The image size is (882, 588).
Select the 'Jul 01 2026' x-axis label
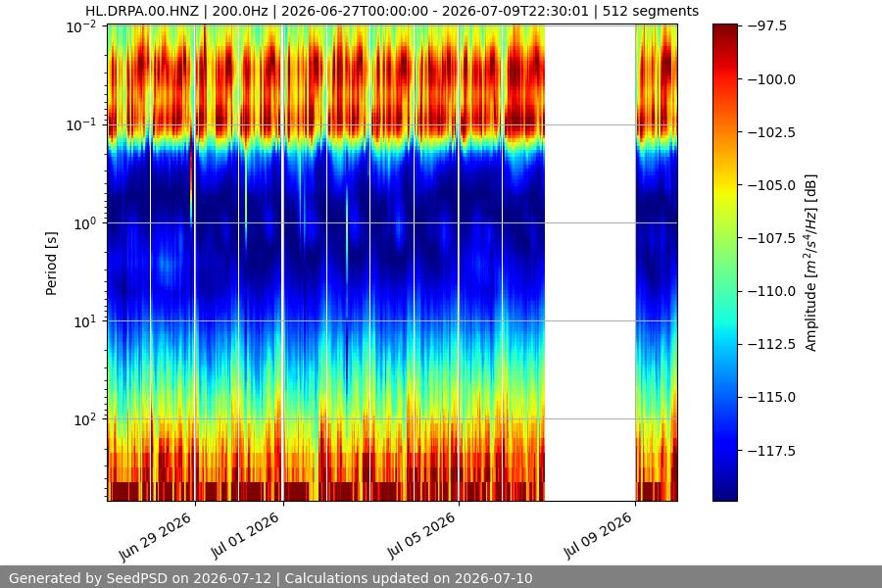coord(245,535)
